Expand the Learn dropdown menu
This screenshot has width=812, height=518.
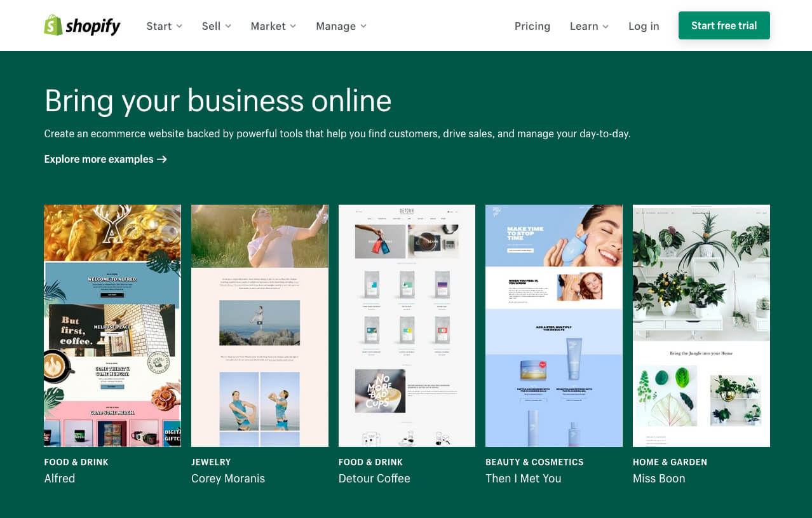(x=589, y=26)
